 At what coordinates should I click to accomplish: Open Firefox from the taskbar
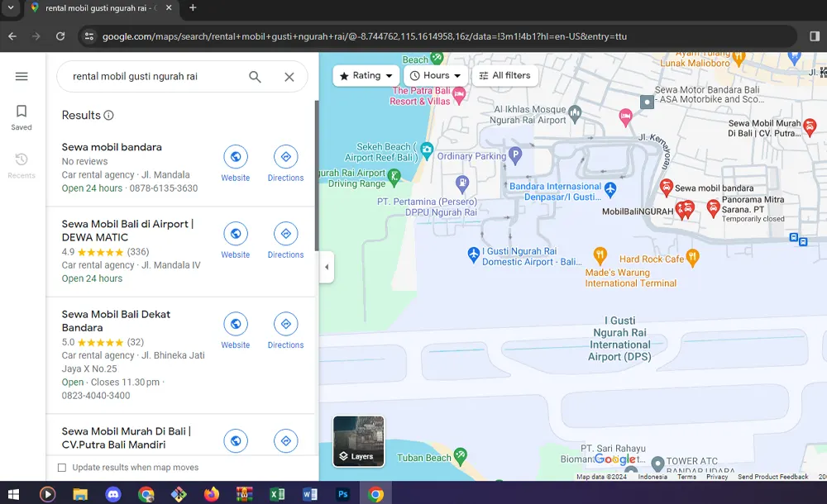(211, 495)
